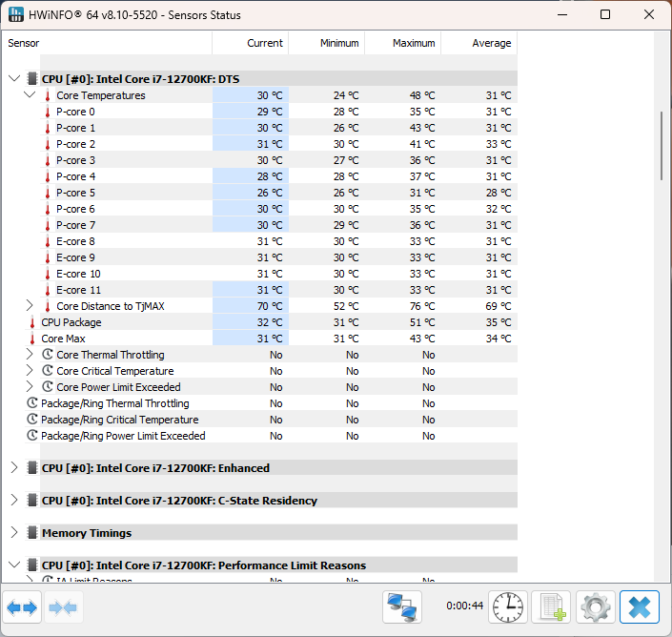
Task: Collapse the Core Temperatures tree
Action: click(30, 94)
